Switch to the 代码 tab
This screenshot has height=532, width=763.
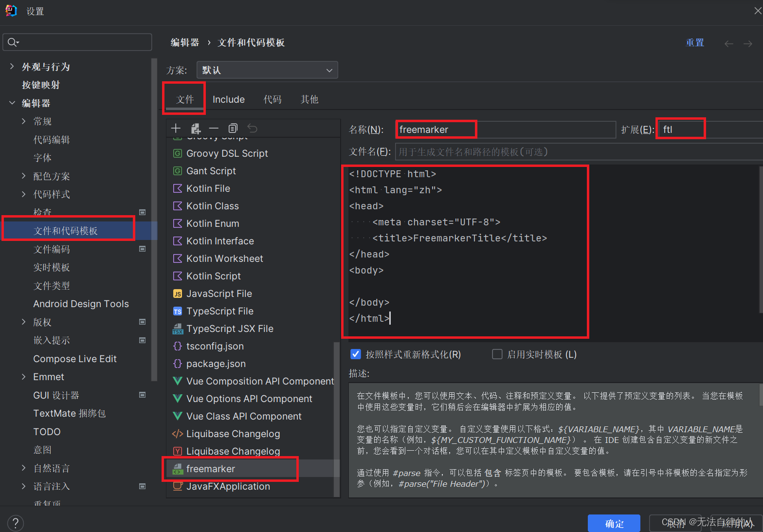click(272, 99)
